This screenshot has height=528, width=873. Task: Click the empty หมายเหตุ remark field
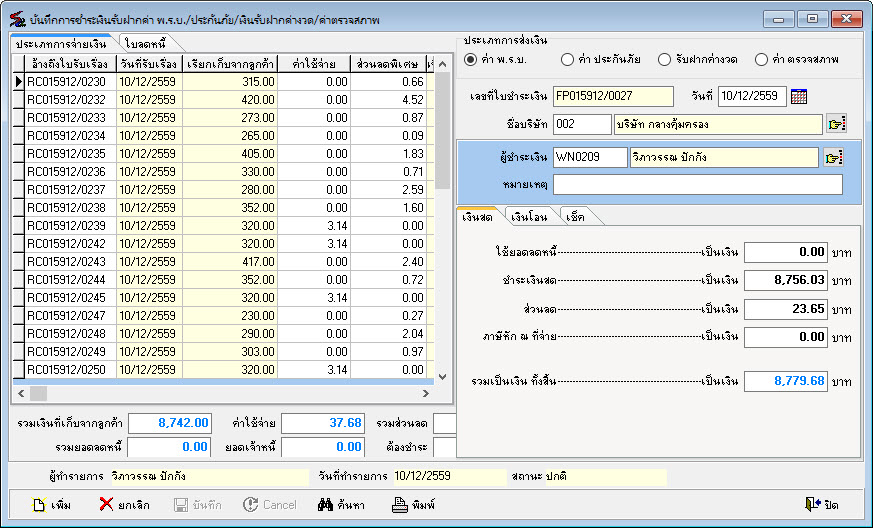[x=698, y=184]
